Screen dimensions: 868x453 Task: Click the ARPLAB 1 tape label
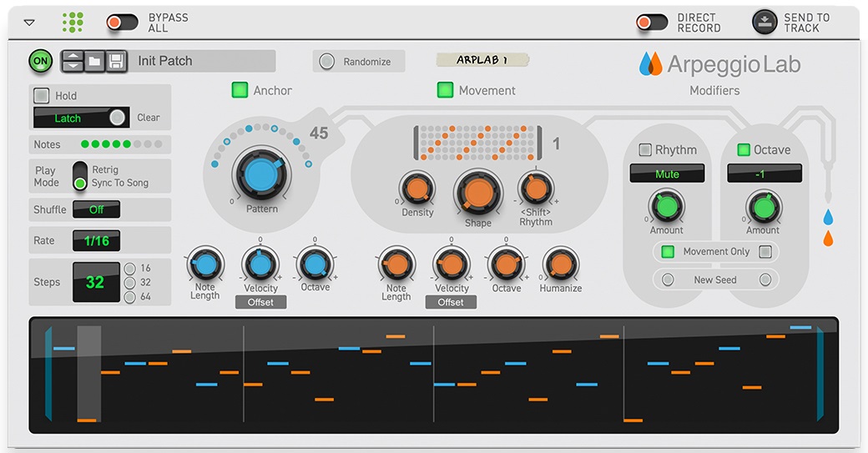point(482,60)
